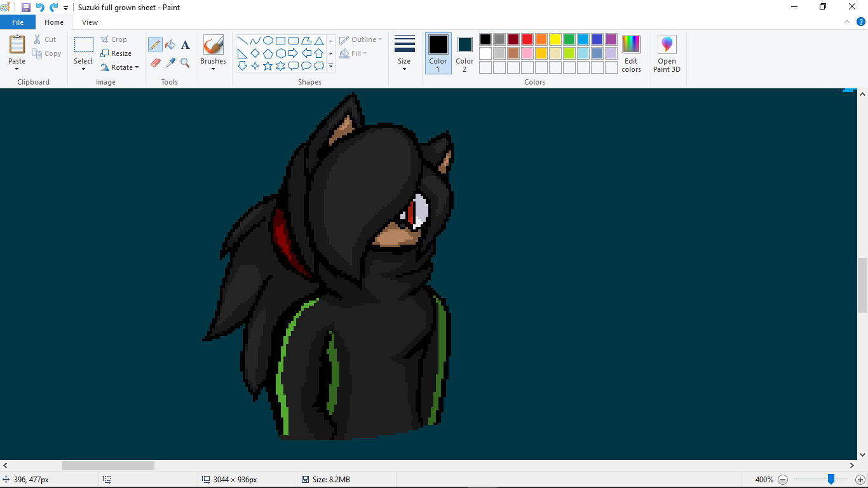
Task: Pick the Rectangle shape
Action: point(280,41)
